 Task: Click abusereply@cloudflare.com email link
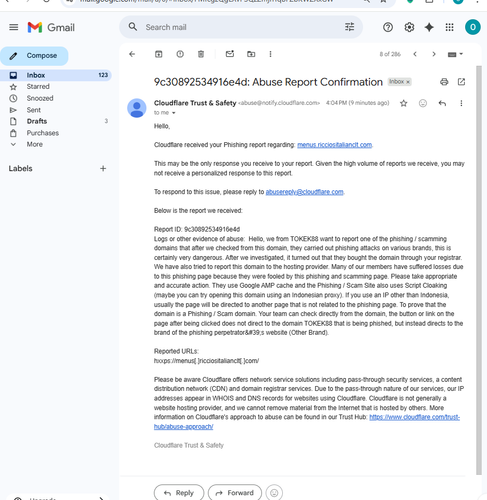pyautogui.click(x=304, y=192)
